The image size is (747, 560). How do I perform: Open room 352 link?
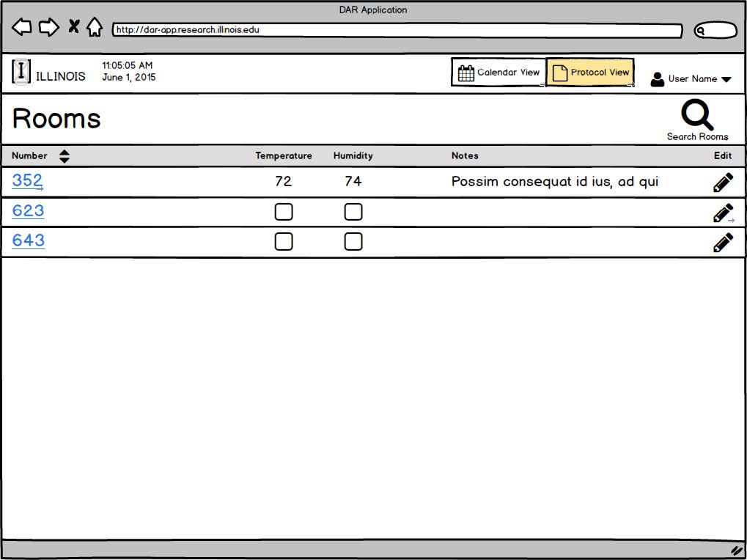point(28,180)
